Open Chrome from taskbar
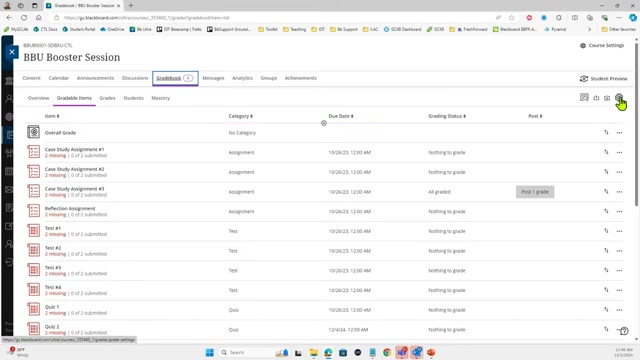Image resolution: width=640 pixels, height=360 pixels. click(x=387, y=352)
